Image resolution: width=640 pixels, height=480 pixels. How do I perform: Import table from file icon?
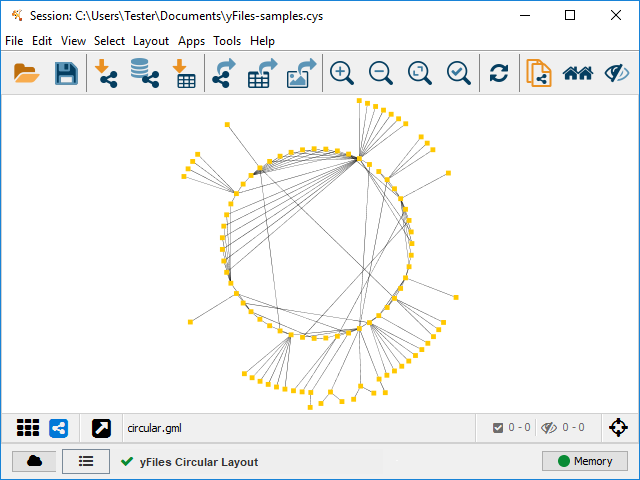(x=184, y=73)
